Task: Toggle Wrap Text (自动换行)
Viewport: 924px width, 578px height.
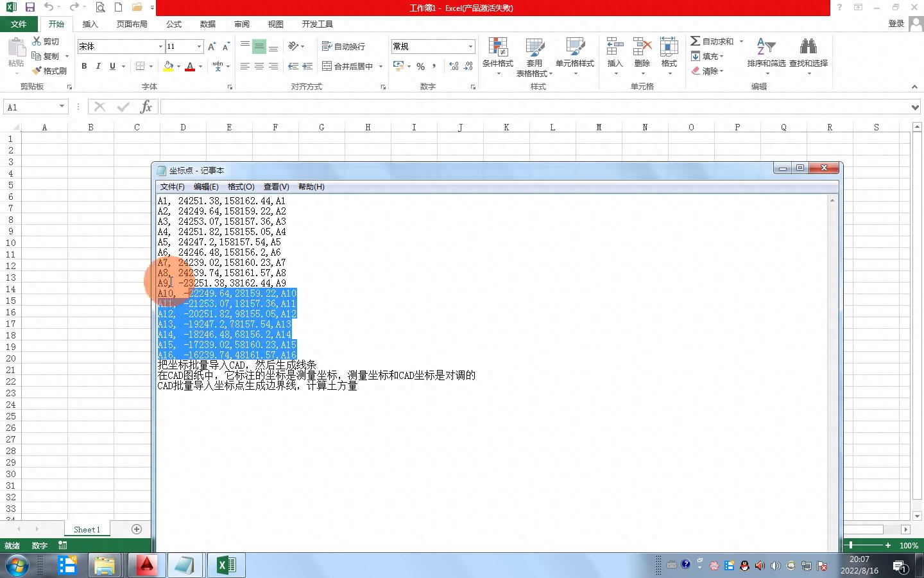Action: click(x=344, y=46)
